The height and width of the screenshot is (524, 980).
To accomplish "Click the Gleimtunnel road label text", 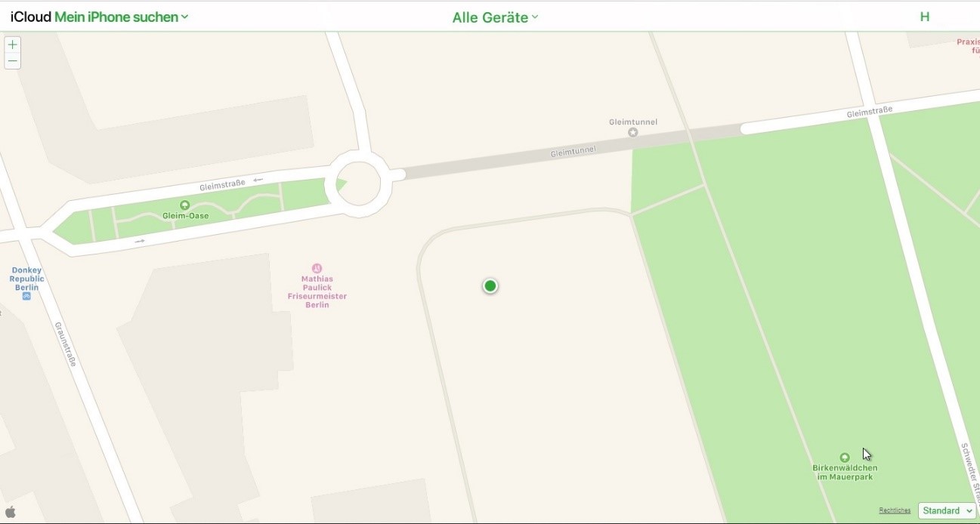I will [573, 152].
